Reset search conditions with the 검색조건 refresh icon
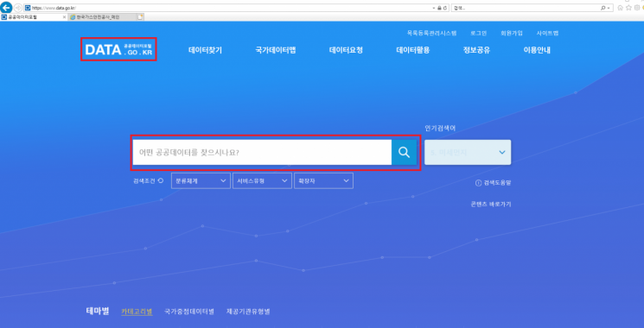644x328 pixels. click(x=161, y=180)
